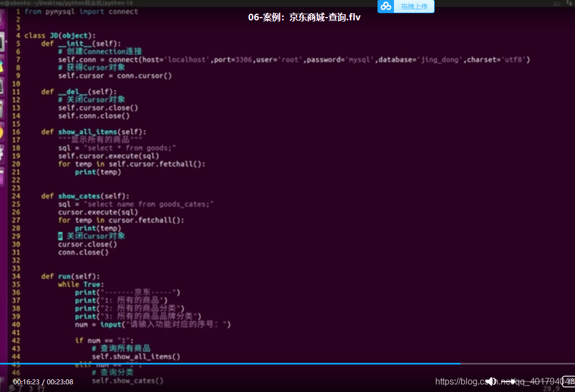Click the '# 获得Cursor对象' comment
Image resolution: width=575 pixels, height=392 pixels.
(x=91, y=68)
